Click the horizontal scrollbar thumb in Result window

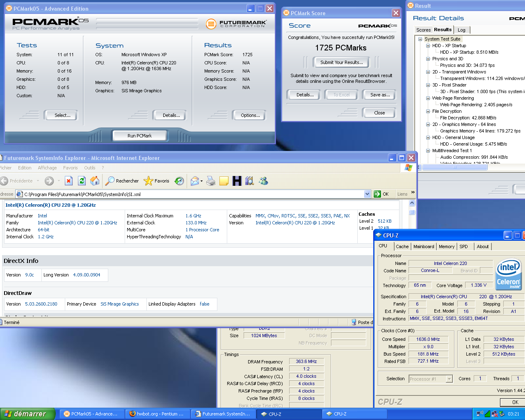pos(454,167)
